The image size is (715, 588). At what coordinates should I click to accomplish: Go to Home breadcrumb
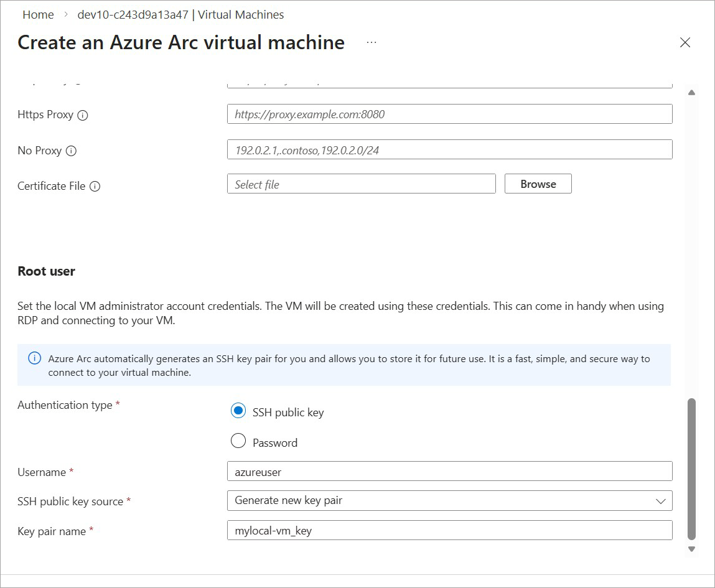(x=38, y=14)
